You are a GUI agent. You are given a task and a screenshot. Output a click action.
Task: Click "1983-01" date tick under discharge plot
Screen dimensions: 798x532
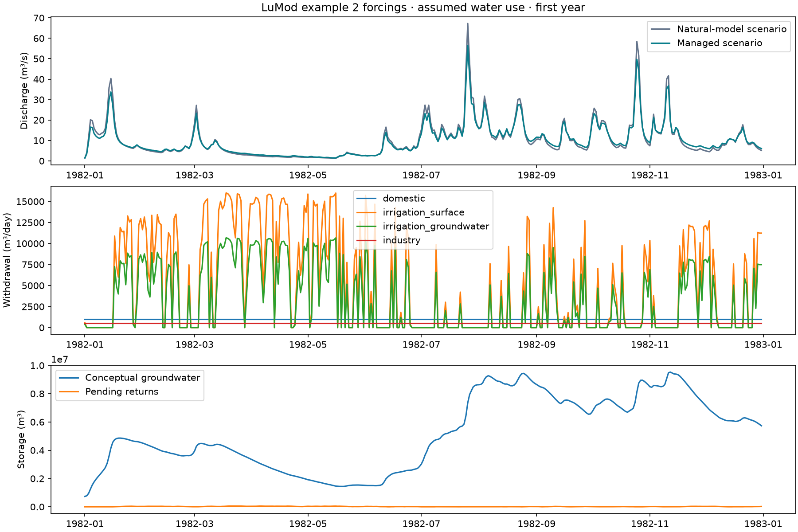[x=763, y=175]
